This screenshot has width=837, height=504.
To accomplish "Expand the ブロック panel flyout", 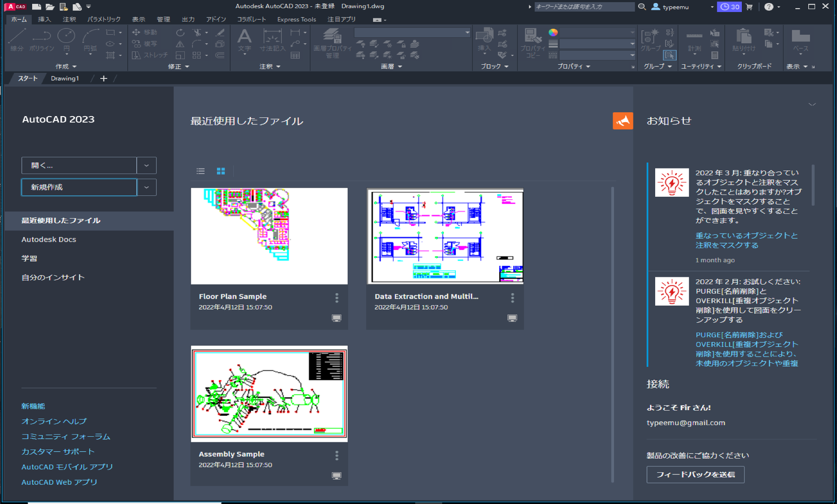I will pyautogui.click(x=494, y=66).
